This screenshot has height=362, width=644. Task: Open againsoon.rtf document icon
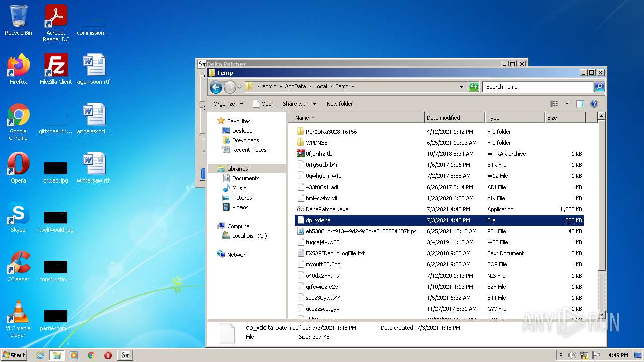pos(94,69)
